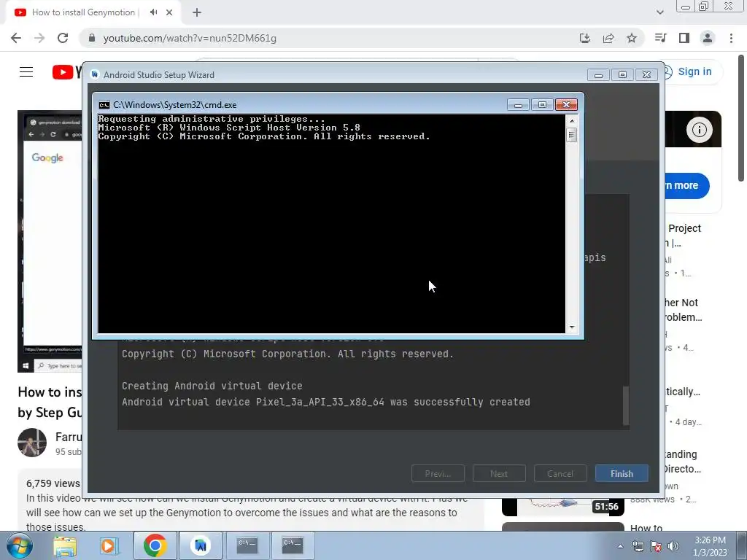Click the Chrome taskbar icon
Viewport: 747px width, 560px height.
click(155, 545)
